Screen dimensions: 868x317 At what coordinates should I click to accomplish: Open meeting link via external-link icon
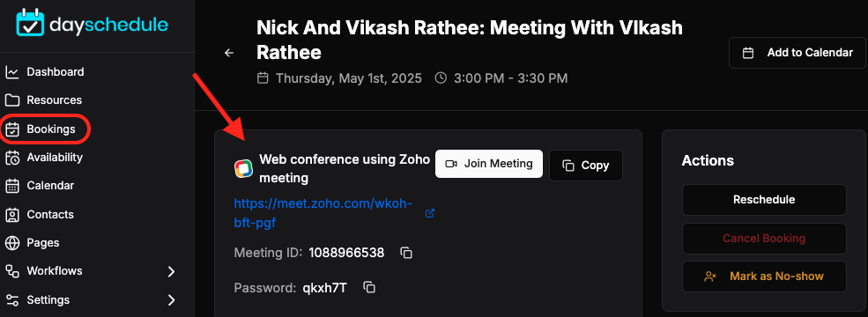pos(429,213)
